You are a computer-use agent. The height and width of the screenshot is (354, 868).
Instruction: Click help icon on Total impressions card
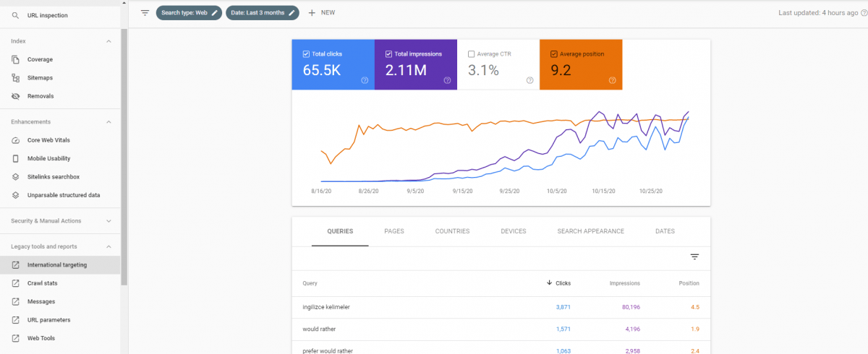(447, 80)
